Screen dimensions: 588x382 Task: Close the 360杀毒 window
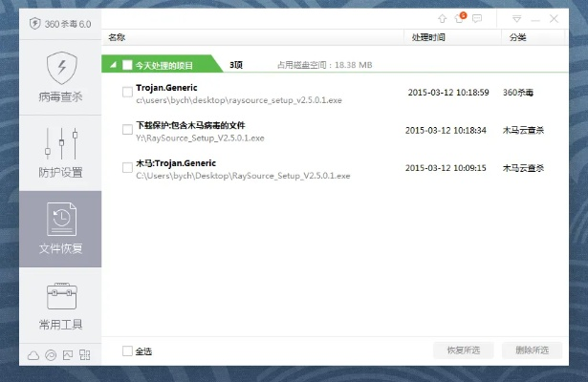click(x=554, y=19)
